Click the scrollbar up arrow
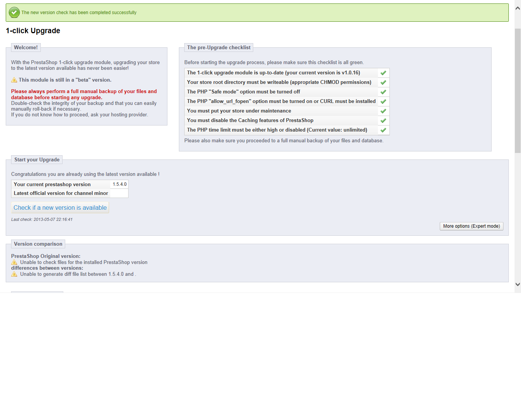The image size is (521, 420). click(x=518, y=8)
